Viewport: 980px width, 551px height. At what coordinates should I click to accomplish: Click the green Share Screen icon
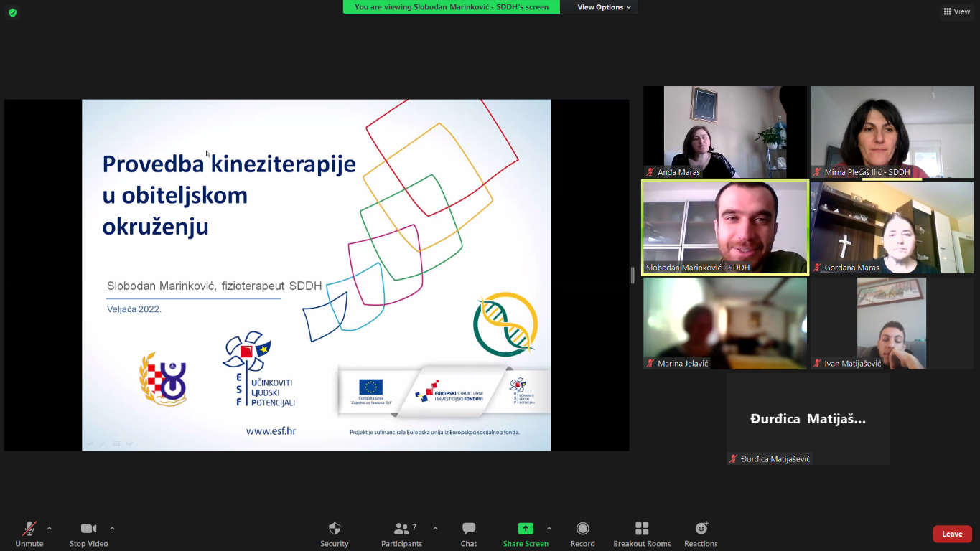pyautogui.click(x=526, y=529)
